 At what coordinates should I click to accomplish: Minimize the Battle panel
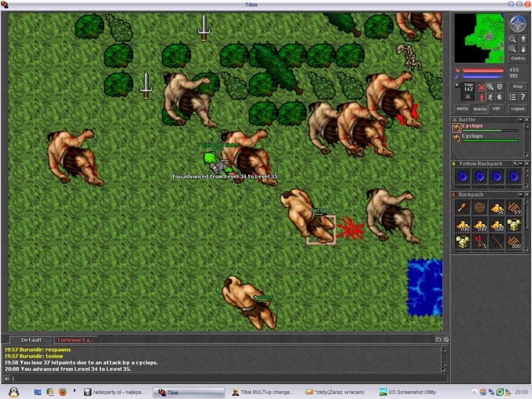point(521,119)
